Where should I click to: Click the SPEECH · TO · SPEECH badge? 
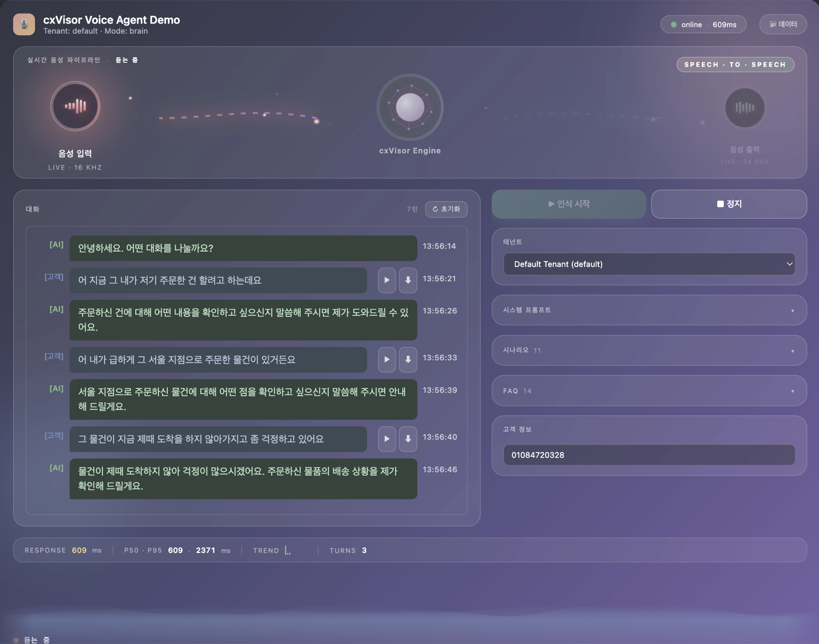pos(735,64)
